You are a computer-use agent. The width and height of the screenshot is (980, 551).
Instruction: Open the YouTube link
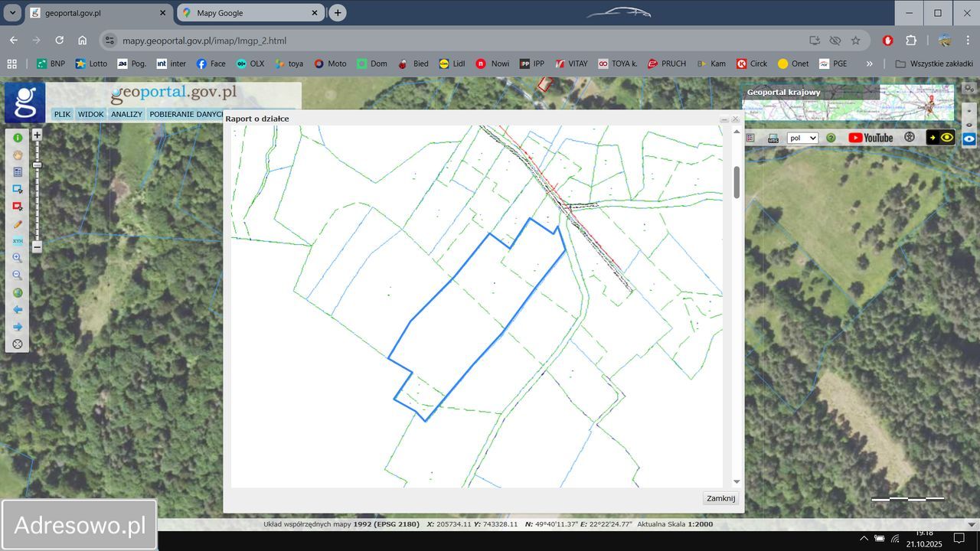(x=870, y=138)
